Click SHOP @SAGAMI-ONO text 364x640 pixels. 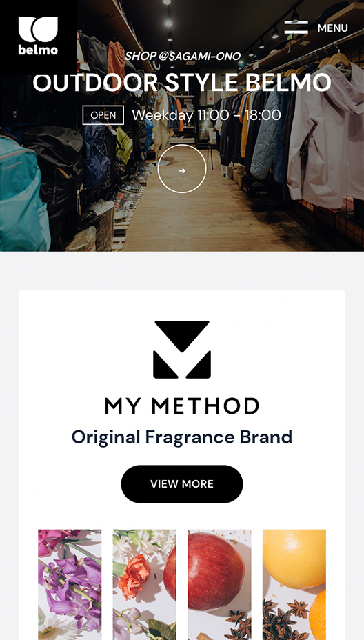(183, 57)
